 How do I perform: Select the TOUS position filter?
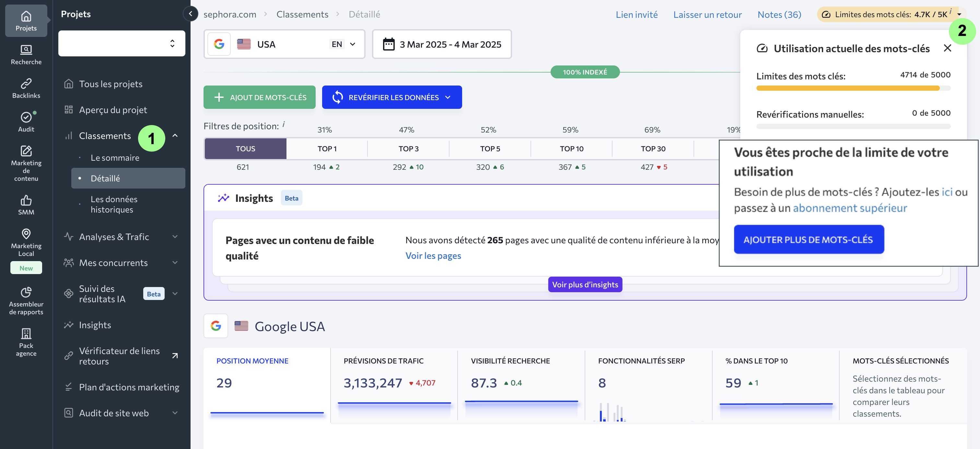tap(245, 149)
